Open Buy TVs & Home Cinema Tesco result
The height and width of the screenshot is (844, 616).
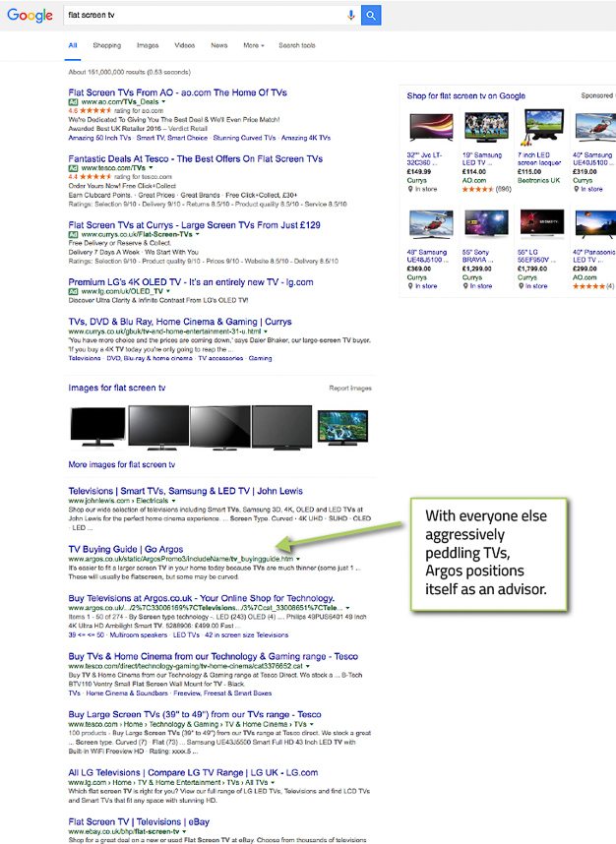[x=214, y=656]
